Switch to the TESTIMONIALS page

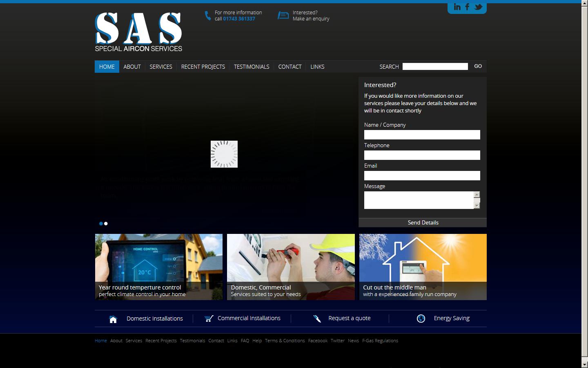tap(252, 66)
